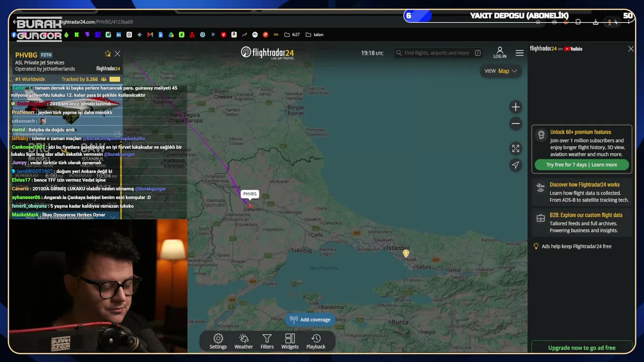Click the Flightradar24 logo
This screenshot has width=644, height=362.
267,53
